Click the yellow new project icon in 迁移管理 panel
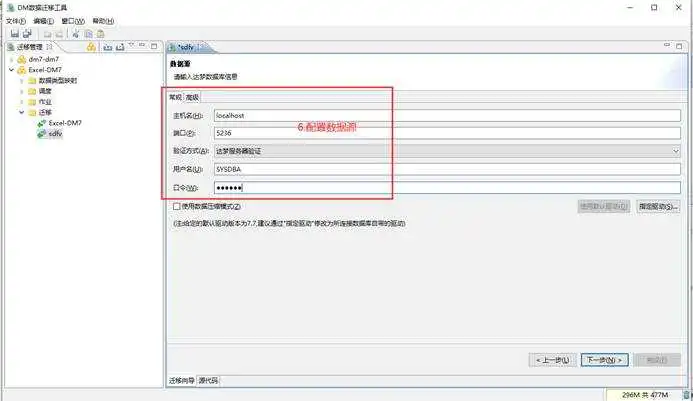 tap(91, 46)
